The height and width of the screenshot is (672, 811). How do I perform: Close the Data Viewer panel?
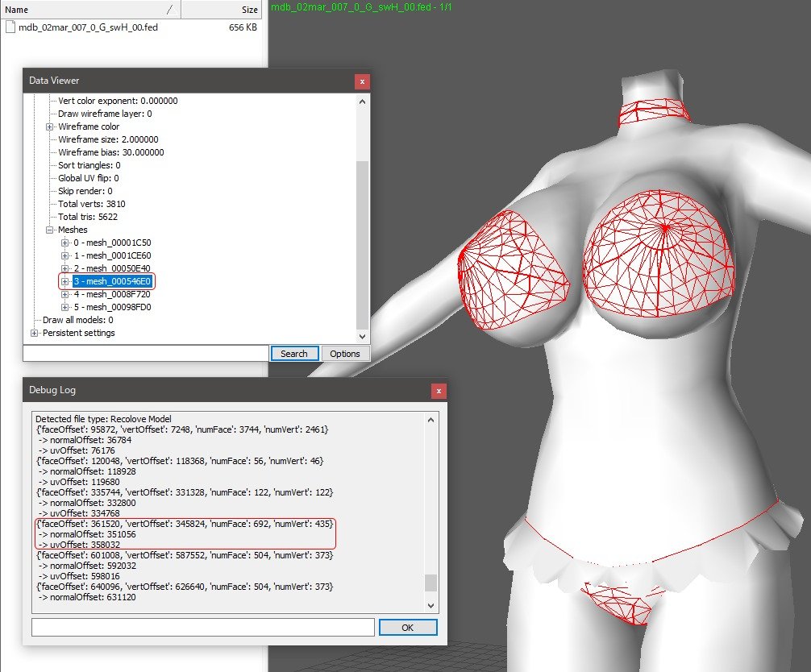(x=362, y=81)
